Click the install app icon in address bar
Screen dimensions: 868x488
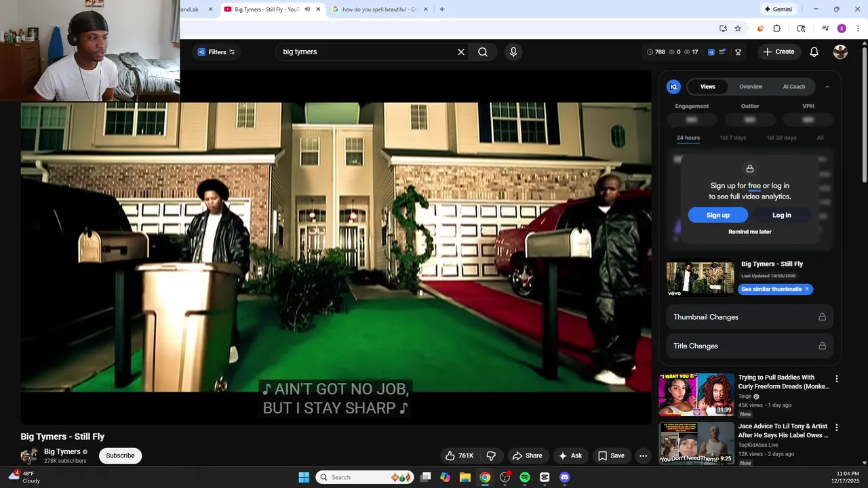pyautogui.click(x=723, y=28)
